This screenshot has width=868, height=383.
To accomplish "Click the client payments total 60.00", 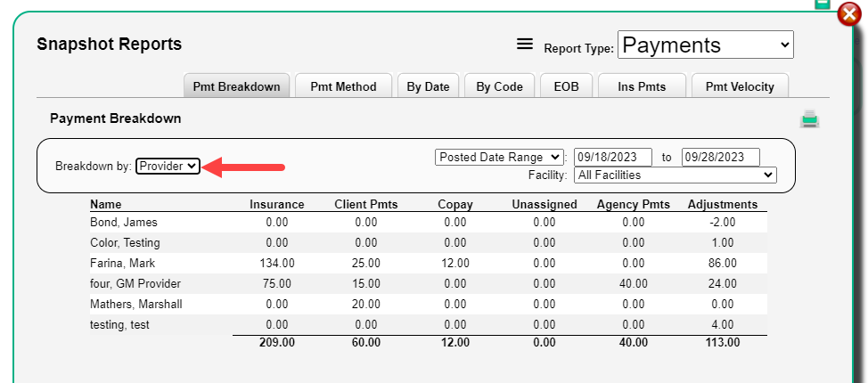I will coord(366,343).
